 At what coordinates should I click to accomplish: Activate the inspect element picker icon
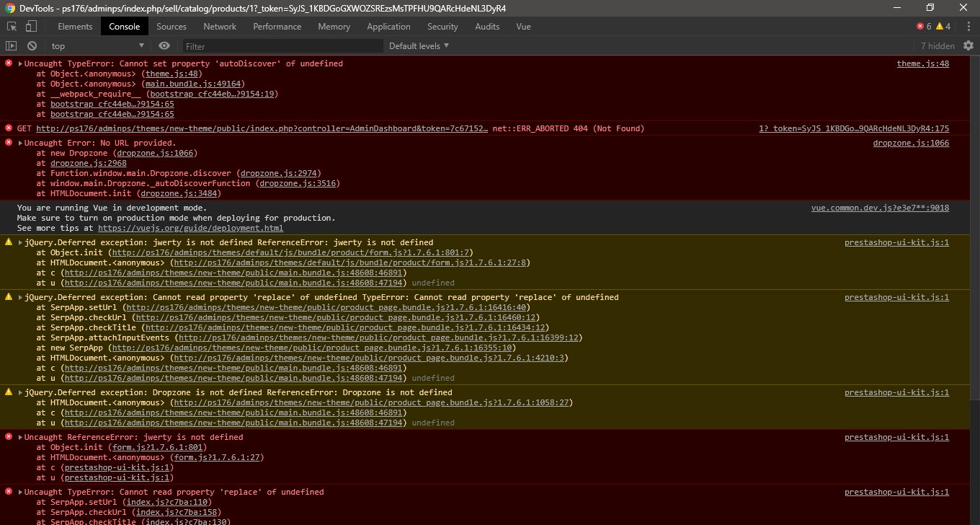(x=12, y=27)
